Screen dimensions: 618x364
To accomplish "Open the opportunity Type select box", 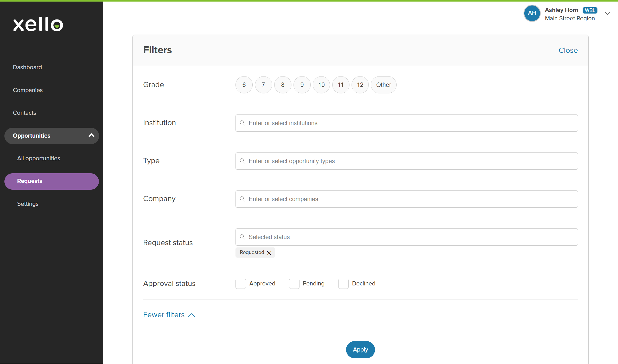I will coord(406,161).
